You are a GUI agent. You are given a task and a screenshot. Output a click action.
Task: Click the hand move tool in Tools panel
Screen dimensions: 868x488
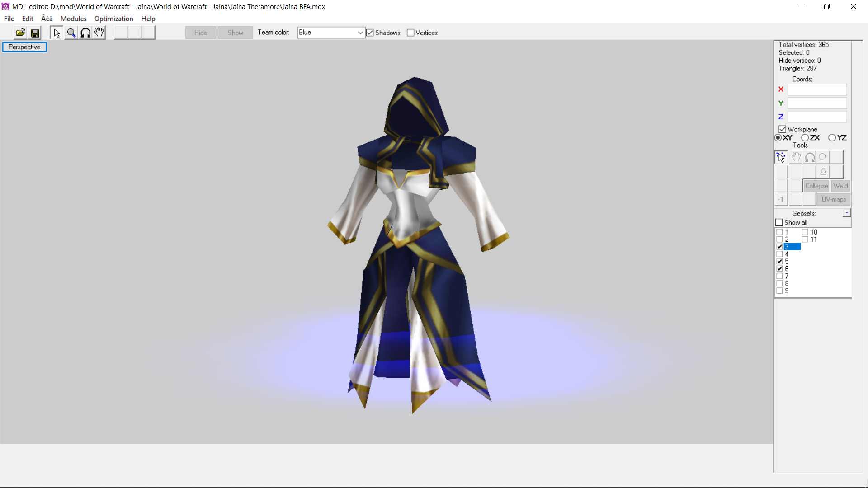pyautogui.click(x=796, y=157)
